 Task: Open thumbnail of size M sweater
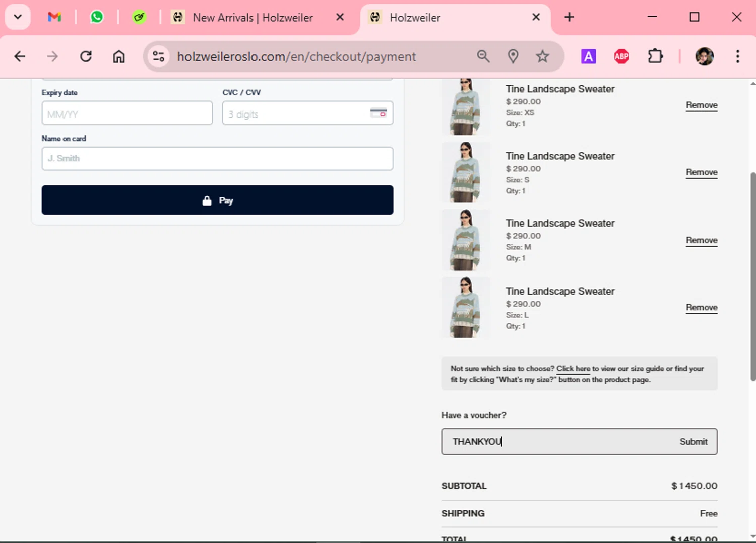pyautogui.click(x=465, y=240)
